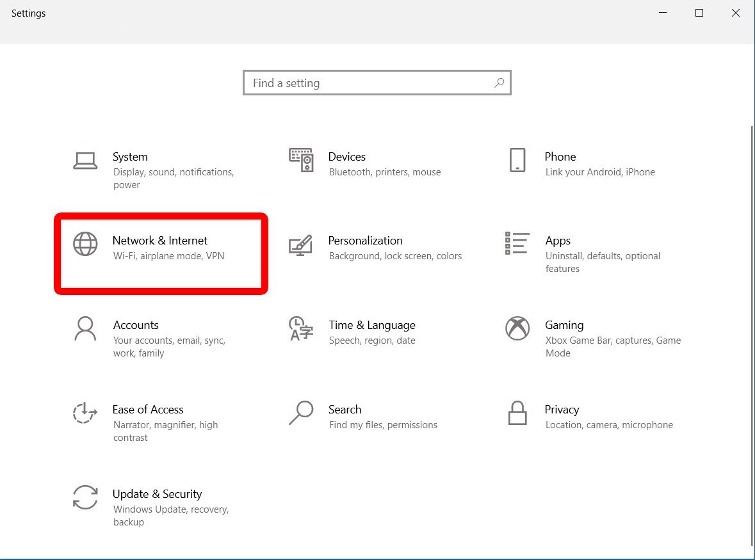Click the Ease of Access icon
This screenshot has height=560, width=755.
tap(85, 413)
